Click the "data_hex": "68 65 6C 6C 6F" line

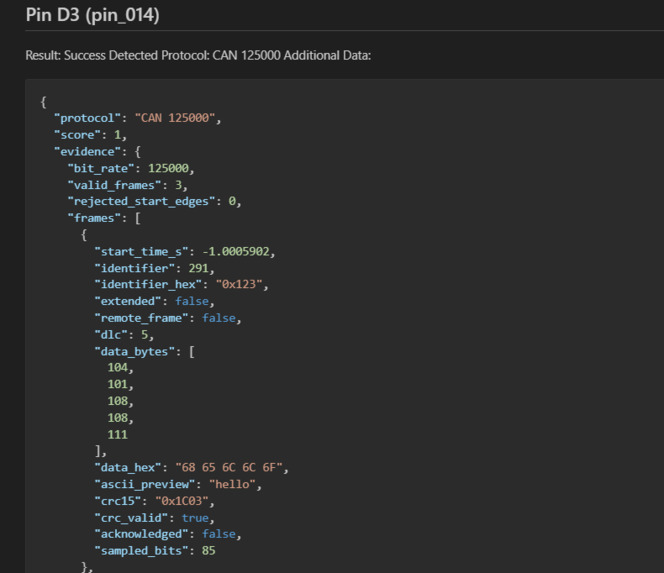pos(191,468)
